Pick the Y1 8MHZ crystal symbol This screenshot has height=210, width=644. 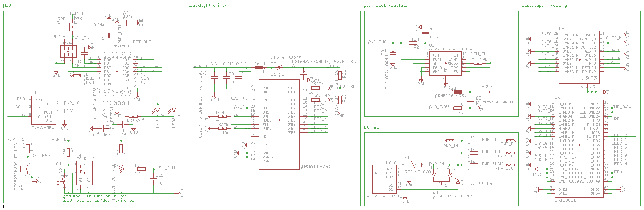(109, 35)
